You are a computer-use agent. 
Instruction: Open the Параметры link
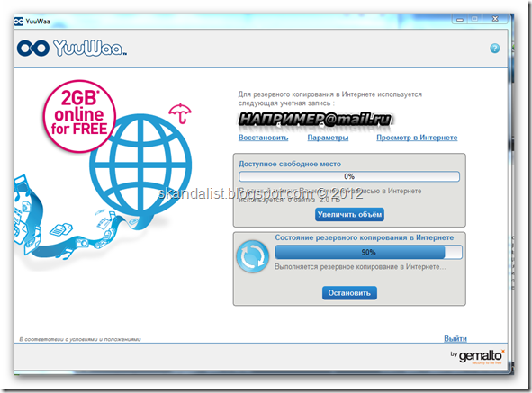(x=328, y=138)
